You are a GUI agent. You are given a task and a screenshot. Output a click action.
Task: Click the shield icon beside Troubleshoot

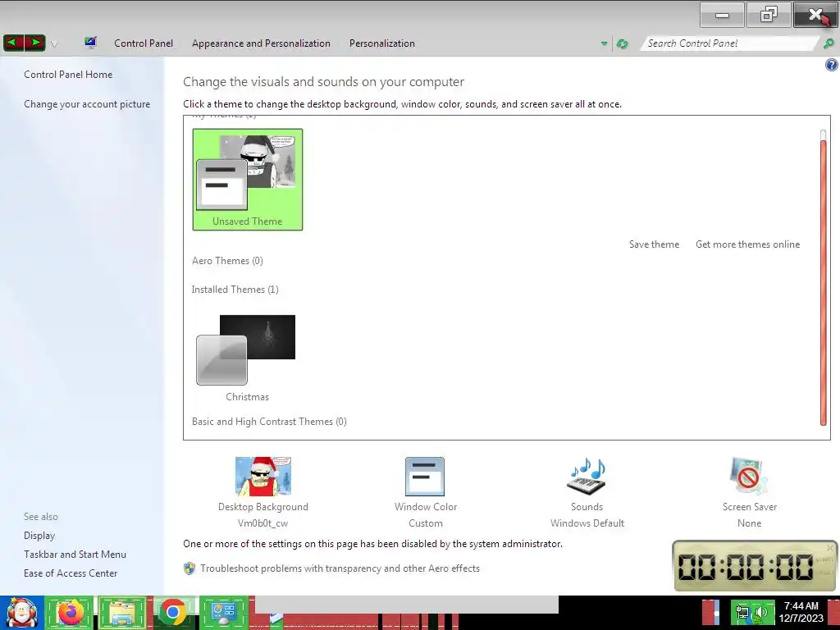pos(189,568)
